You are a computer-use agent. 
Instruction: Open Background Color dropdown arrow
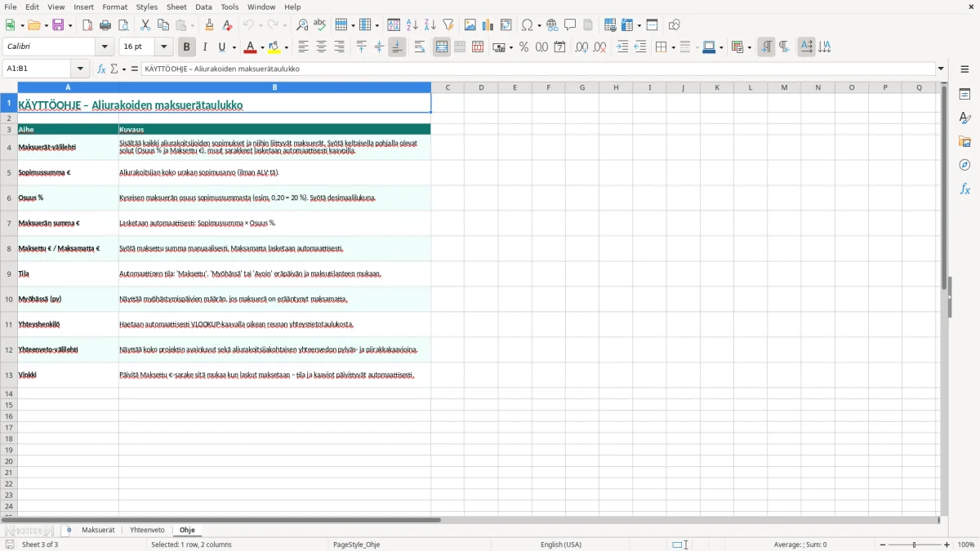point(286,47)
